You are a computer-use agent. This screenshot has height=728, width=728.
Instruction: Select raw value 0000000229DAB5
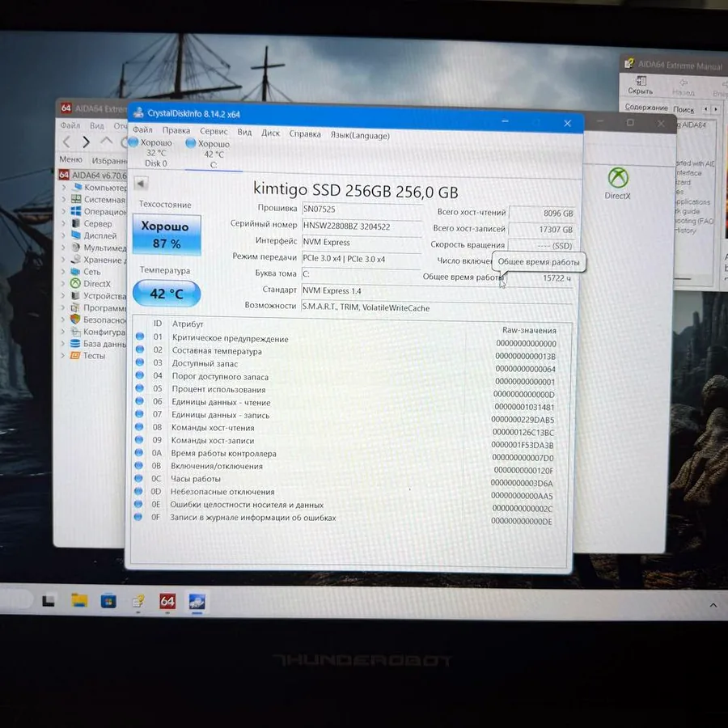click(x=523, y=420)
